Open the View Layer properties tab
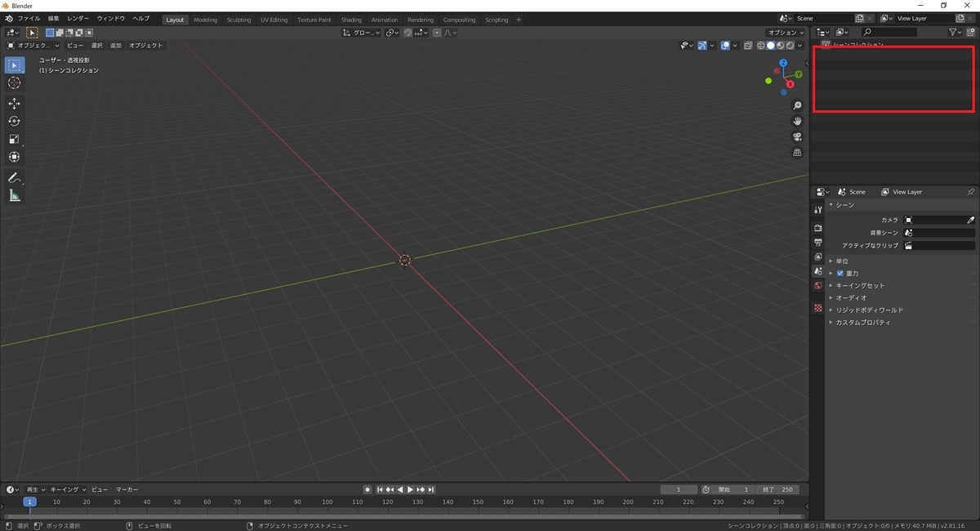The width and height of the screenshot is (980, 531). (x=817, y=257)
